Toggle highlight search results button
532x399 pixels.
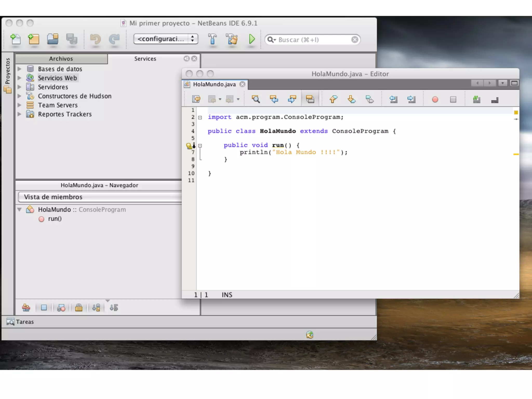click(310, 99)
